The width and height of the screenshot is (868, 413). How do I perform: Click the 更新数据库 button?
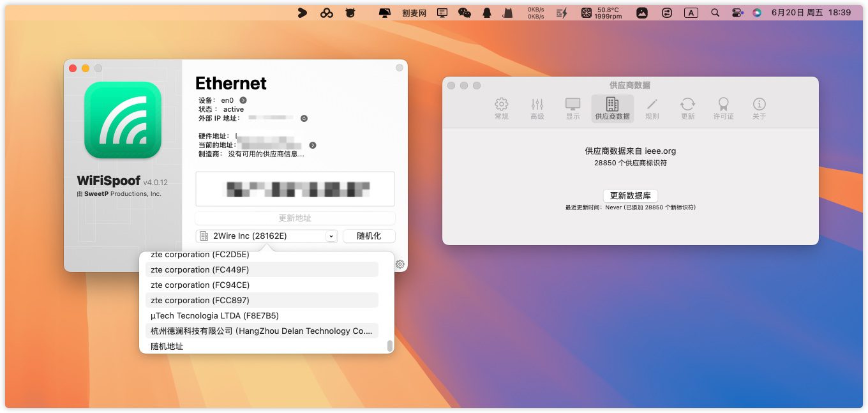[x=630, y=196]
